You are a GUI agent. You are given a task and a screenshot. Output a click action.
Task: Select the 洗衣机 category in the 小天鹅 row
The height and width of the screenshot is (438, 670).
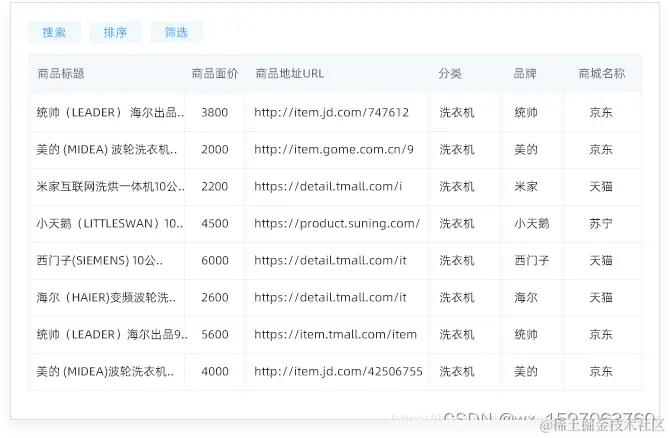(457, 223)
